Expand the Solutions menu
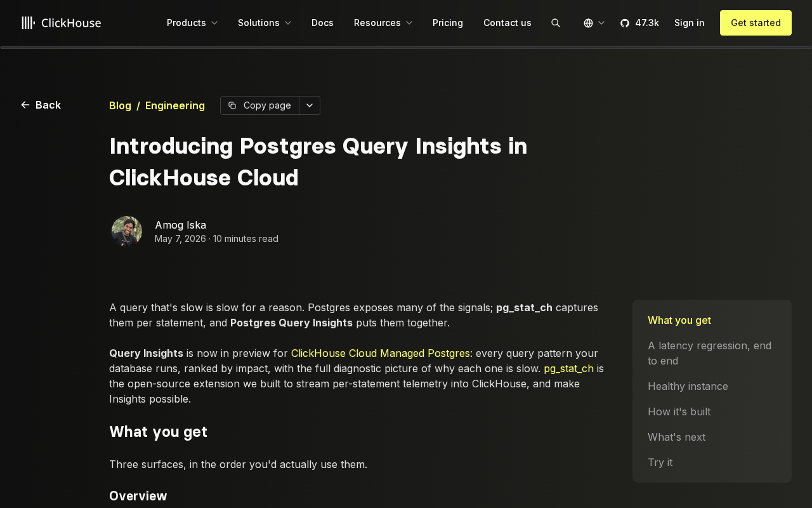The width and height of the screenshot is (812, 508). tap(265, 23)
